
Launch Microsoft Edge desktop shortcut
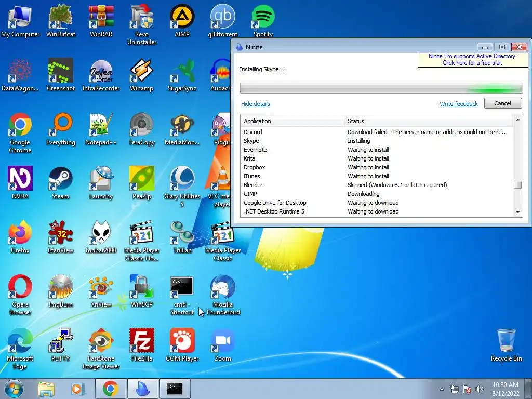(x=20, y=349)
